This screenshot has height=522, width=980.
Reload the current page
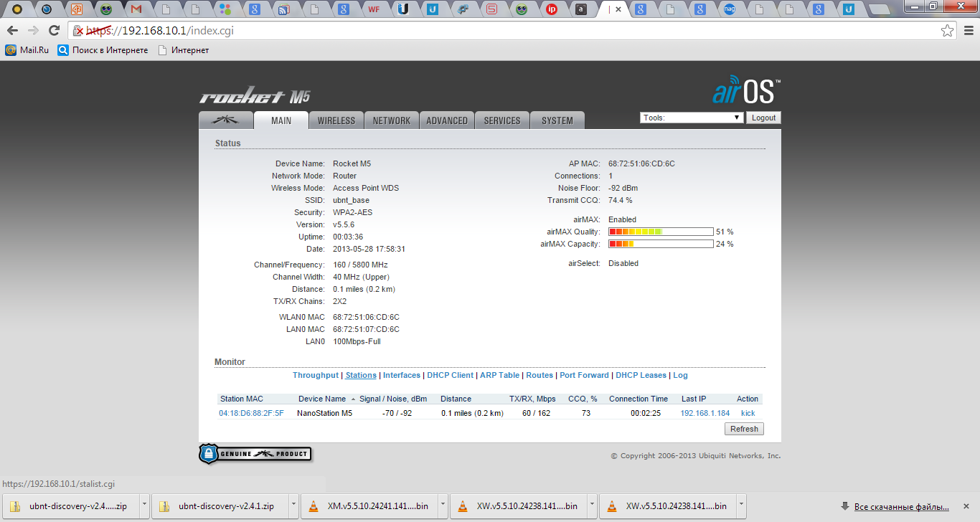point(54,31)
